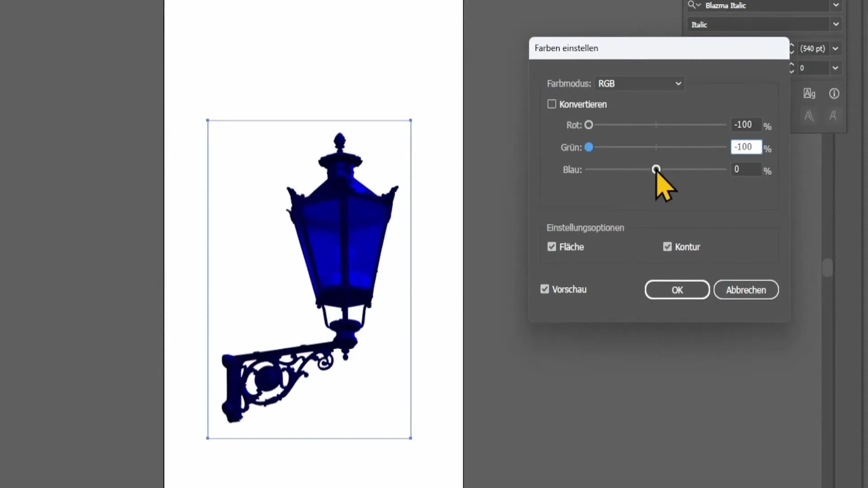Click the Grün percentage input field
Screen dimensions: 868x488
[746, 147]
